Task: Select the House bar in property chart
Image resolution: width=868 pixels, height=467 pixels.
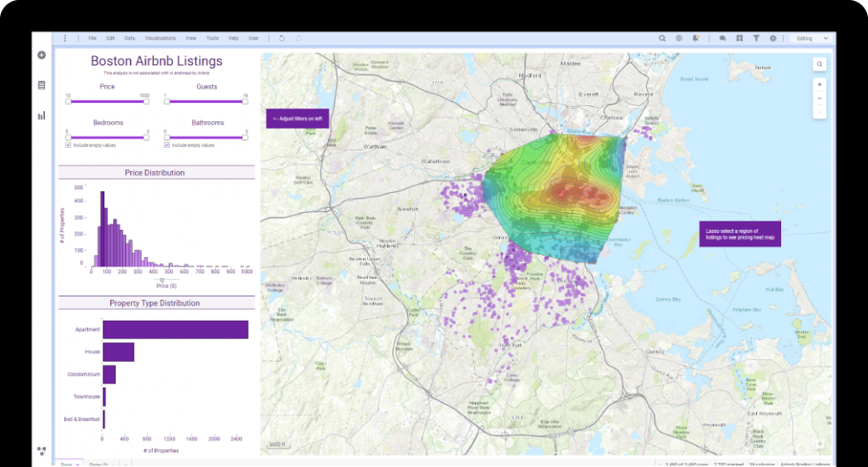Action: [119, 352]
